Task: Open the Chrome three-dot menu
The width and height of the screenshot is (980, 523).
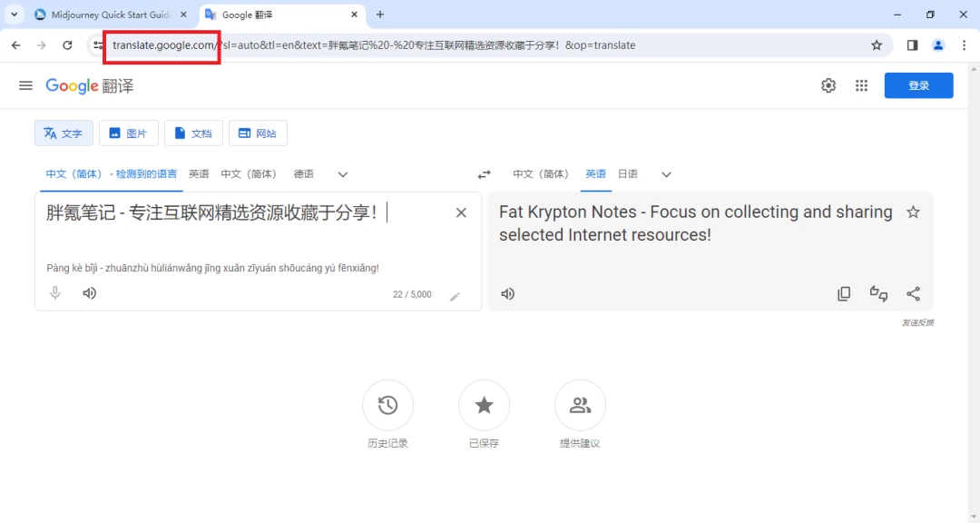Action: pyautogui.click(x=964, y=45)
